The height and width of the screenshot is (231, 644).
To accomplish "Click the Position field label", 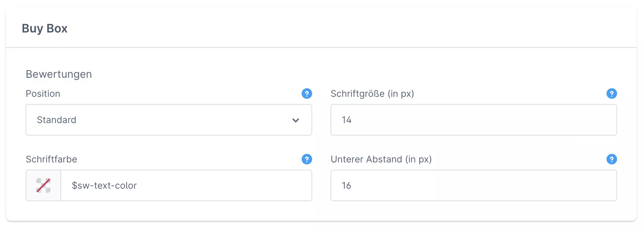I will click(43, 94).
